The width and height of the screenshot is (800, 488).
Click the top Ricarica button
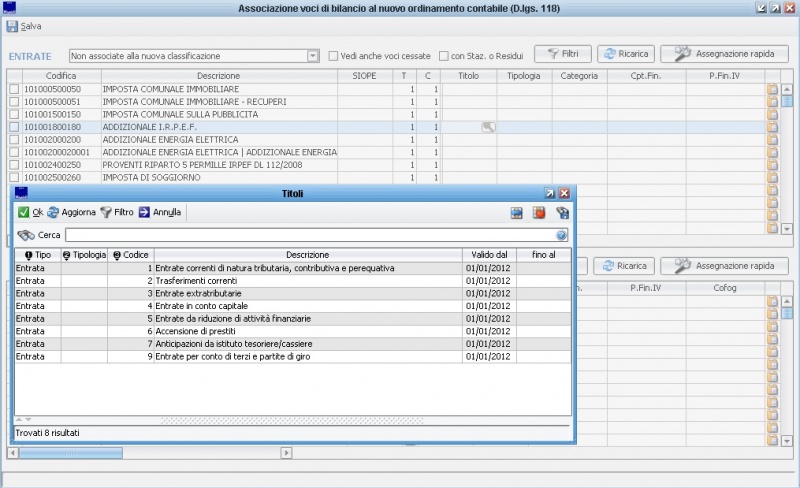tap(624, 54)
